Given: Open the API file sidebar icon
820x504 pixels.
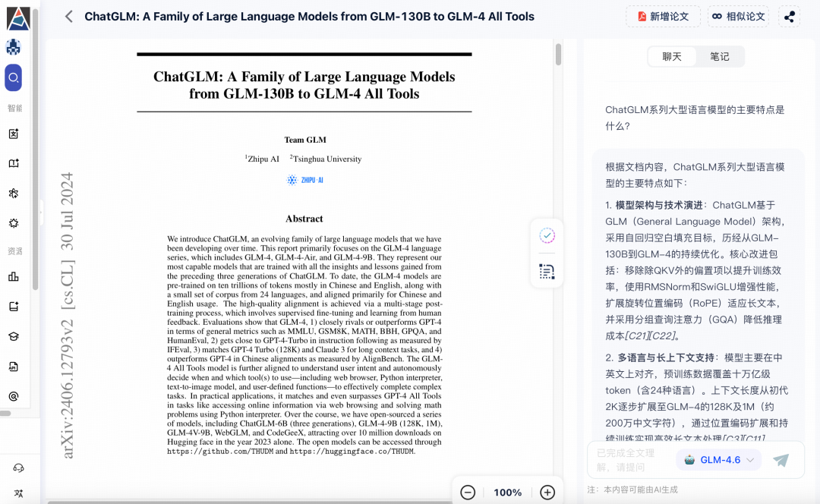Looking at the screenshot, I should pyautogui.click(x=14, y=367).
